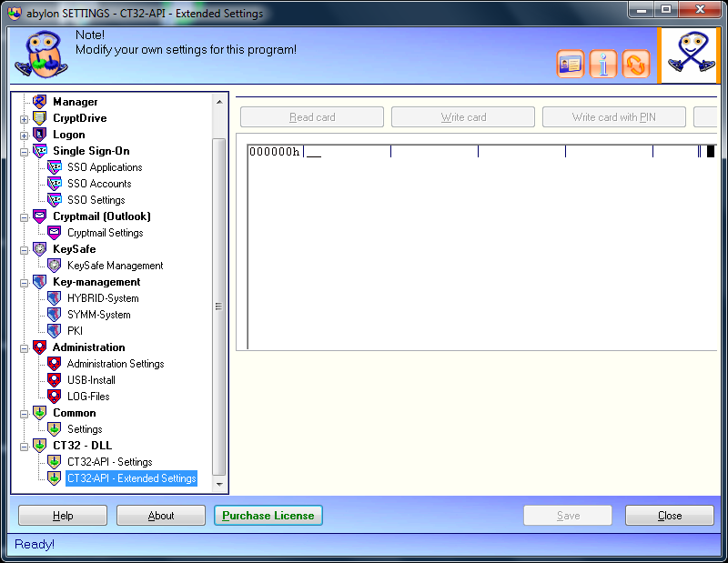The width and height of the screenshot is (728, 563).
Task: Select CT32-API - Extended Settings entry
Action: click(131, 478)
